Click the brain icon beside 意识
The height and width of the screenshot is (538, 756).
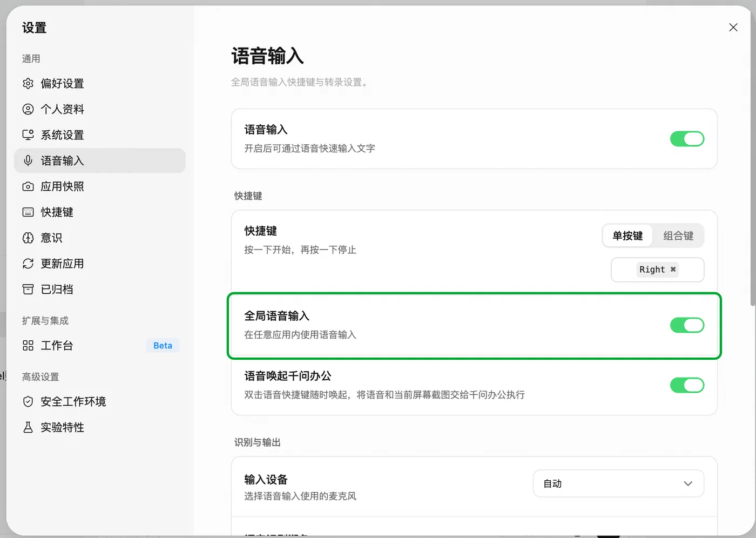pyautogui.click(x=28, y=238)
